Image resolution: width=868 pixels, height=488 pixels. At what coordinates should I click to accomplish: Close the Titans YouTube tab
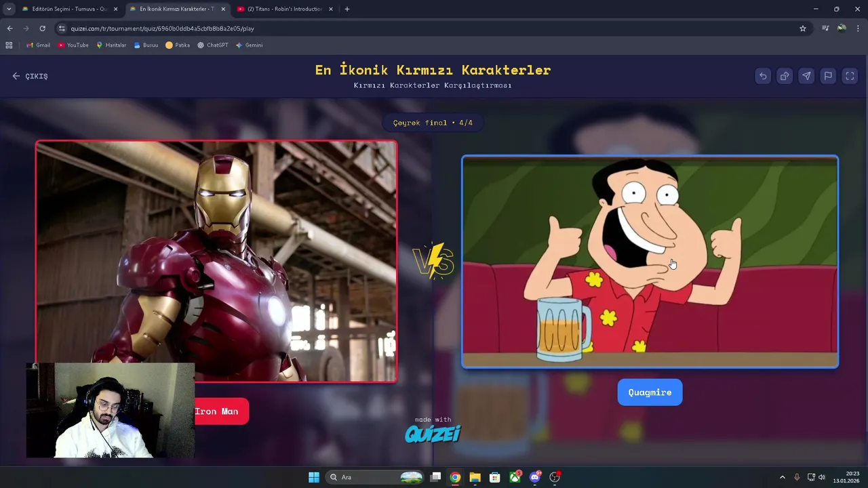[x=331, y=9]
